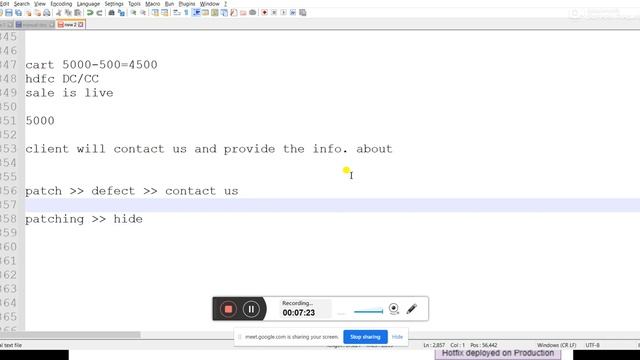The width and height of the screenshot is (640, 360).
Task: Adjust the recorder volume slider
Action: (368, 311)
